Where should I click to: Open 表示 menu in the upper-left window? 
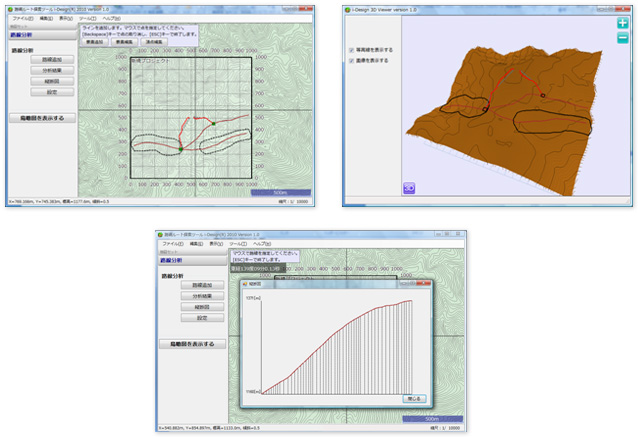(65, 18)
